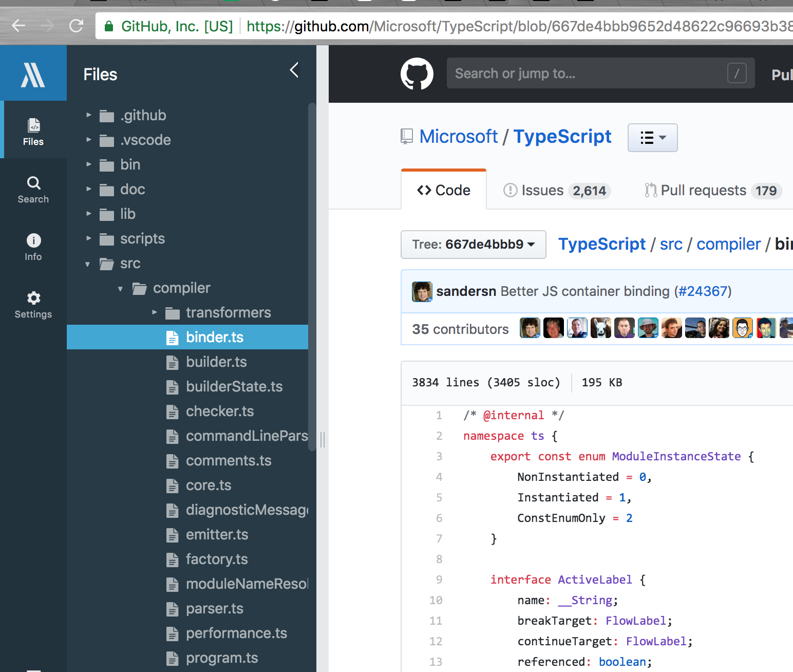Viewport: 793px width, 672px height.
Task: Click the first contributor avatar
Action: click(x=530, y=328)
